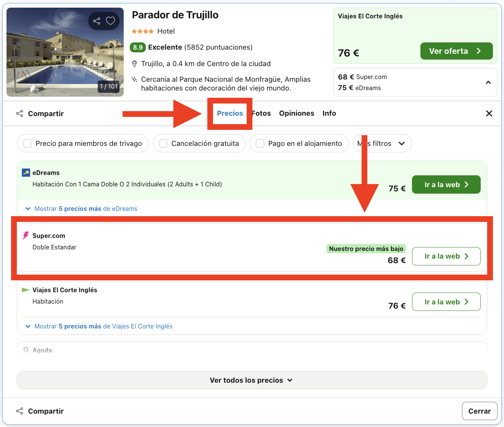
Task: Click the eDreams logo icon
Action: tap(26, 173)
